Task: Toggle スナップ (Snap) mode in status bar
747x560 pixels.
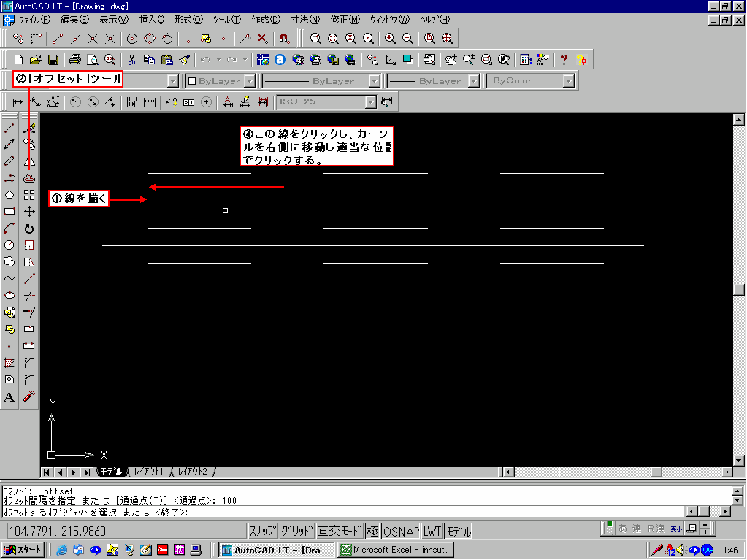Action: click(263, 531)
